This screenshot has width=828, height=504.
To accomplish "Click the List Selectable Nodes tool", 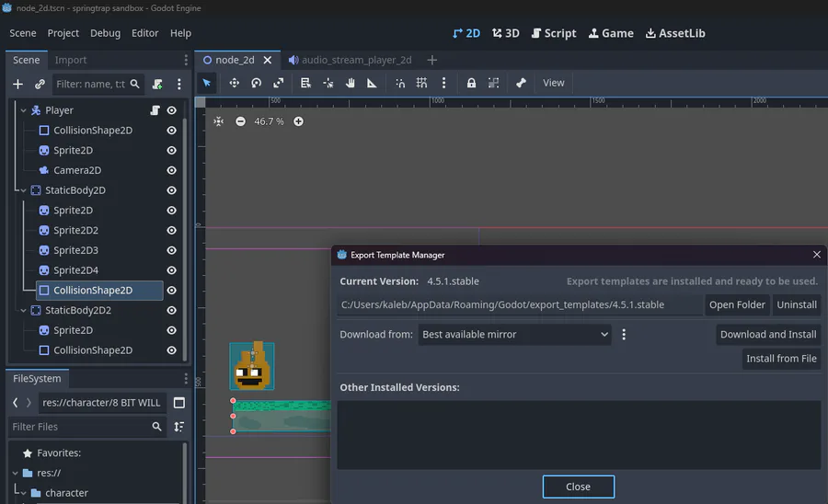I will 305,83.
